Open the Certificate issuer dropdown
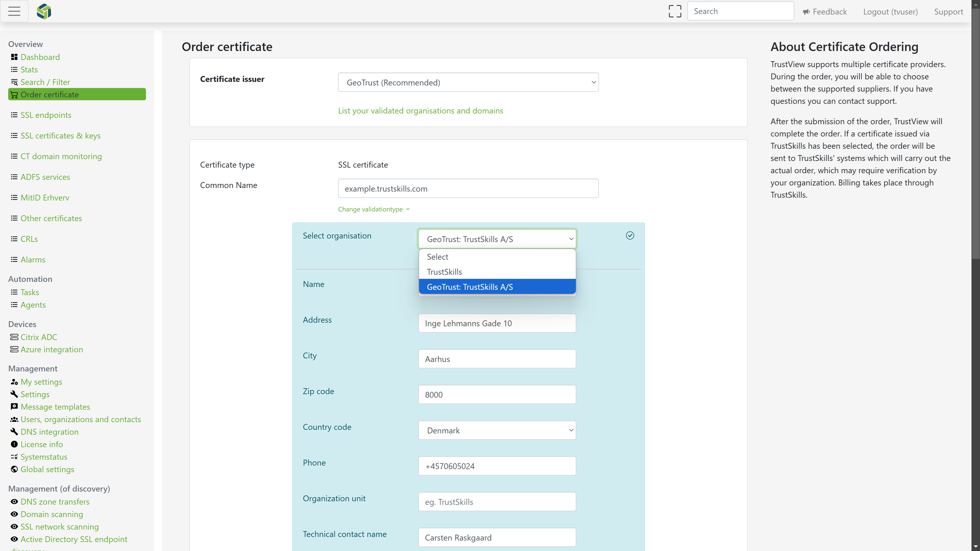The height and width of the screenshot is (551, 980). pyautogui.click(x=468, y=82)
